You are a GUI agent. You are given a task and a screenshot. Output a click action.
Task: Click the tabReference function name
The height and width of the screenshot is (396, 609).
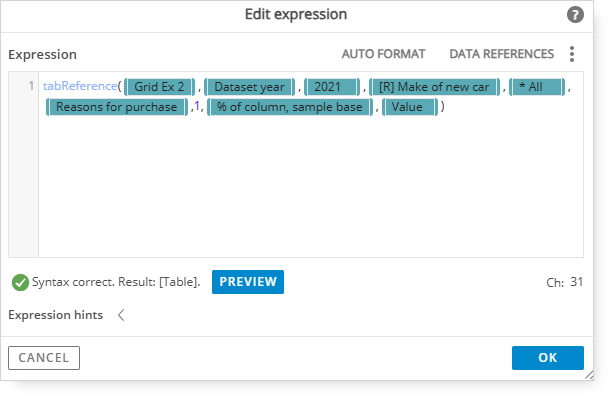coord(80,86)
